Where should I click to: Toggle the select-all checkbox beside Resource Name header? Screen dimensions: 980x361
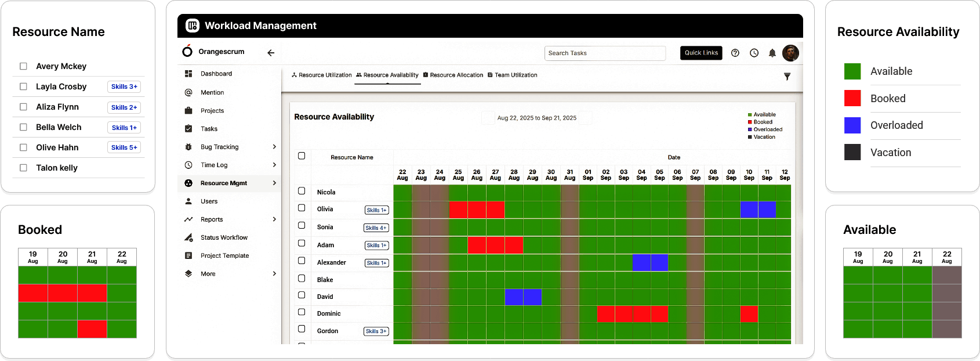[x=302, y=156]
